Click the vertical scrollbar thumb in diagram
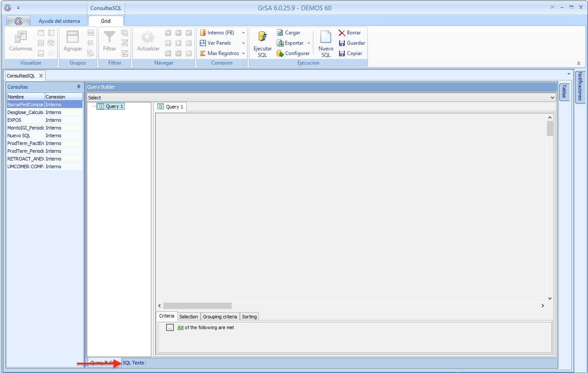 [550, 129]
